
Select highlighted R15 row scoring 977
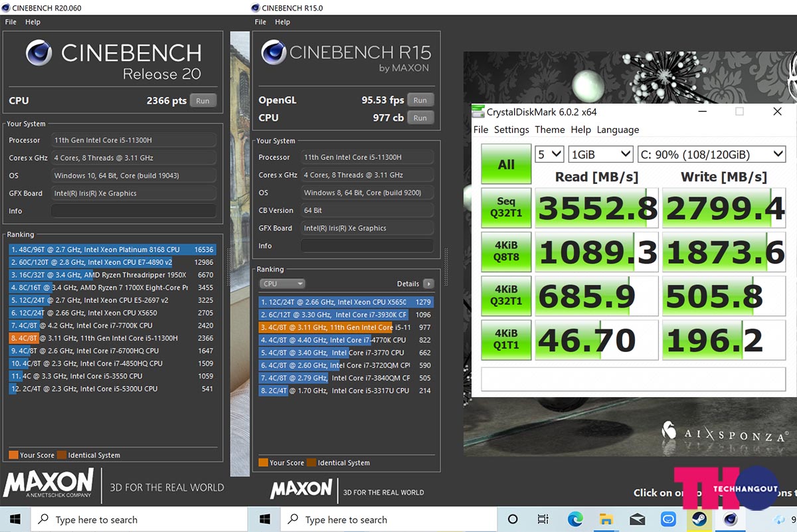coord(346,327)
